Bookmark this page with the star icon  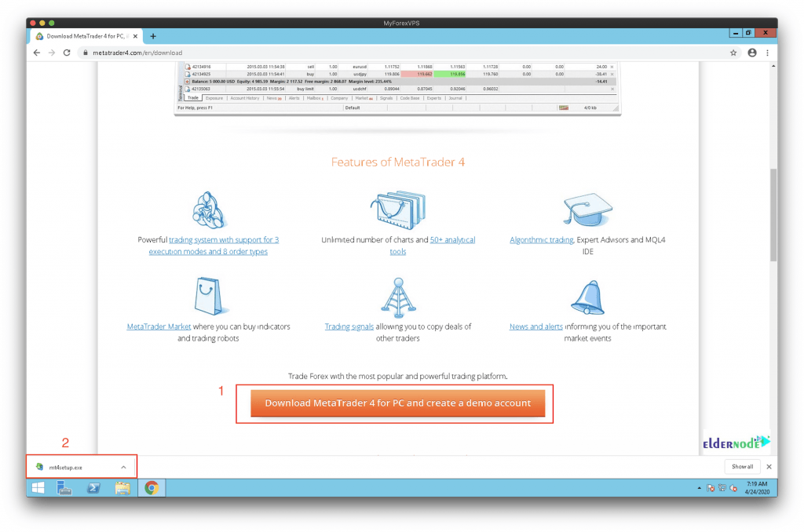point(733,53)
